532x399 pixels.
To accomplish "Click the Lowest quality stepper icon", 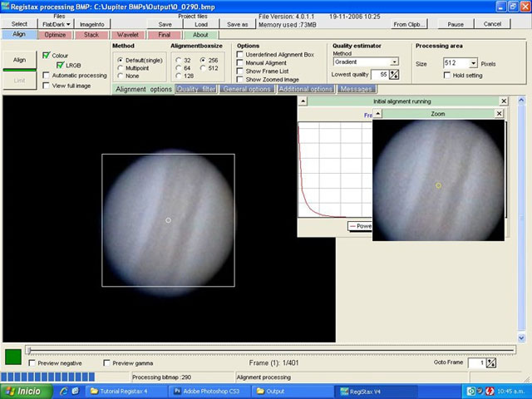I will [394, 75].
